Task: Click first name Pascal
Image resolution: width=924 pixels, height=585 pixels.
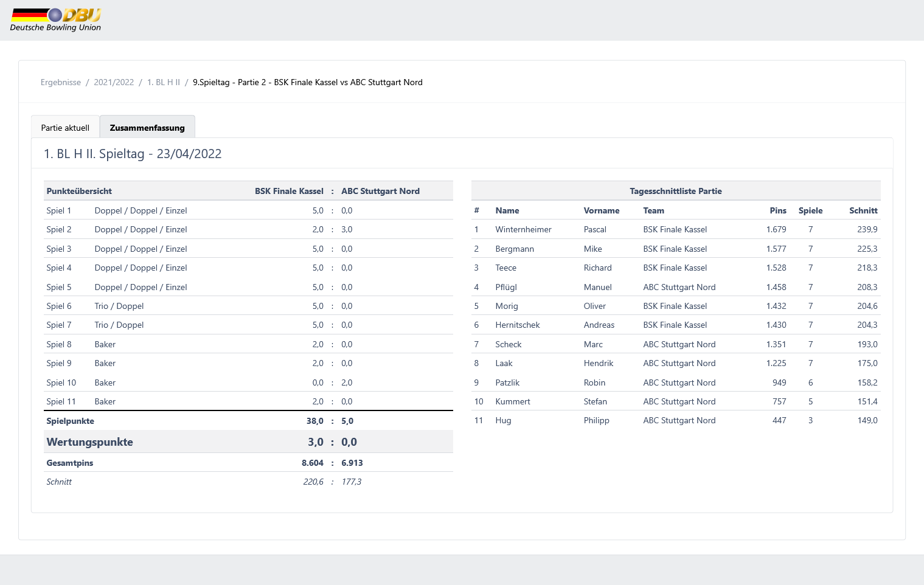Action: (x=595, y=229)
